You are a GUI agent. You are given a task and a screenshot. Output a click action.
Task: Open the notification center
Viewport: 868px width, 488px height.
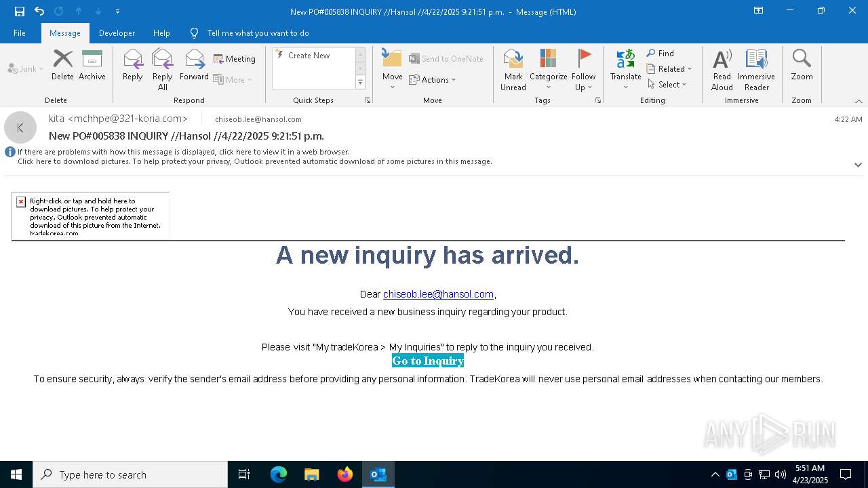(x=846, y=474)
